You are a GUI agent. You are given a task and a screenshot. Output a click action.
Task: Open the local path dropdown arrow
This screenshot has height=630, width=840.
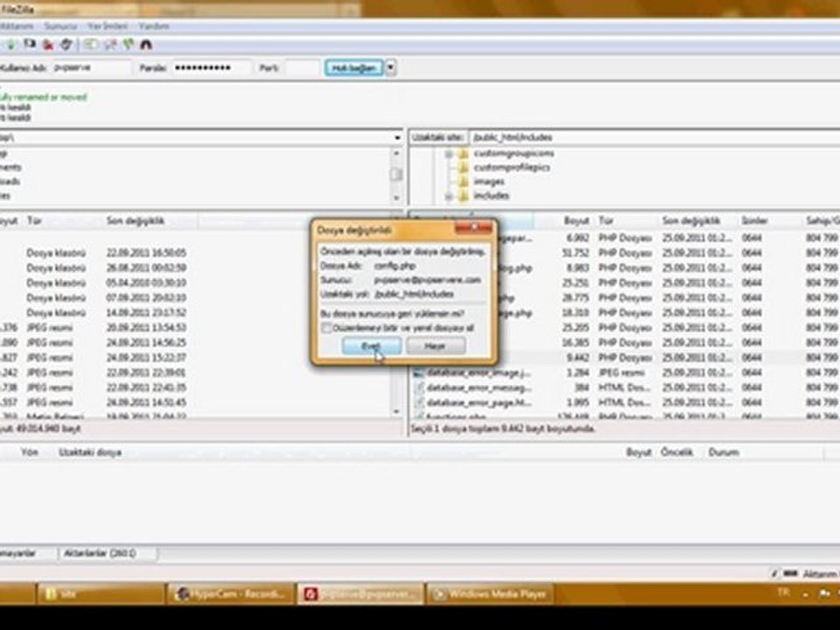[397, 137]
